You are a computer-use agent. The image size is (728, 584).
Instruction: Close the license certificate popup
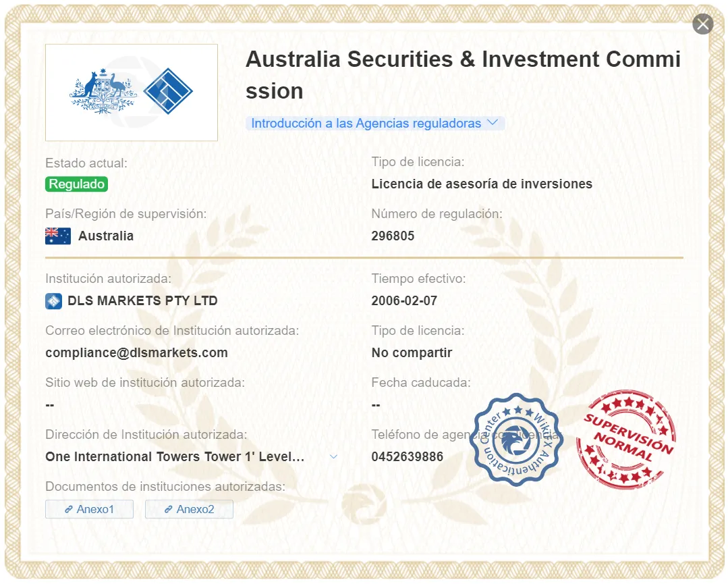(x=702, y=24)
